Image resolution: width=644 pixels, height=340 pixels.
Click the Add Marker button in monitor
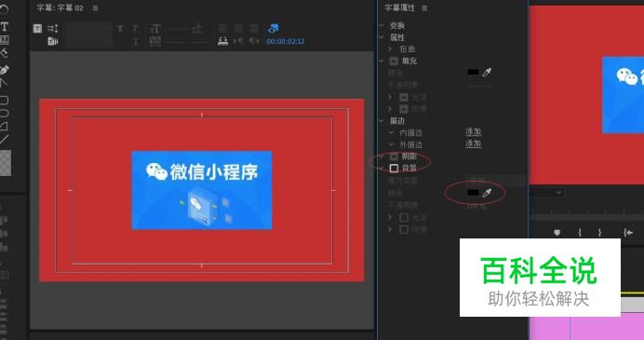tap(557, 233)
